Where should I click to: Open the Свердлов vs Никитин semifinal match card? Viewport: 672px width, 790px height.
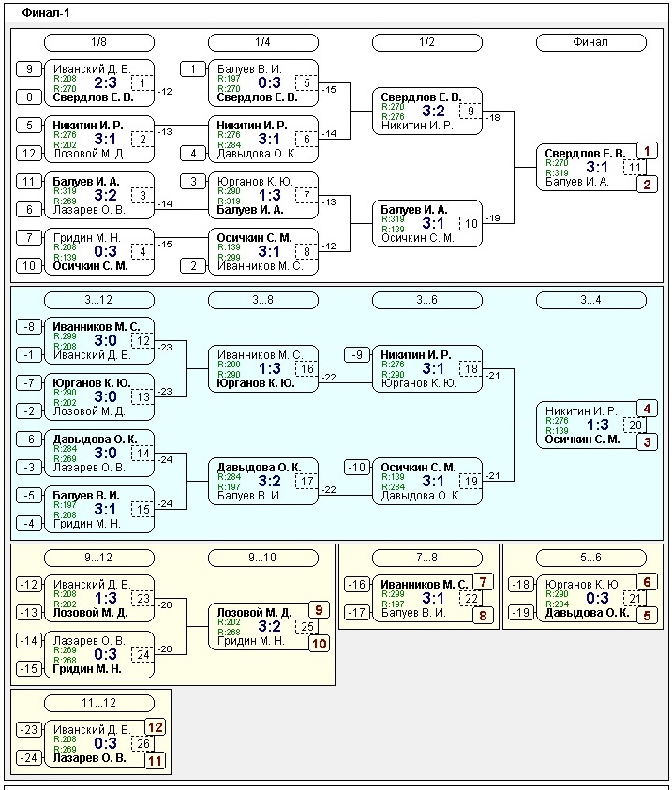(x=426, y=111)
